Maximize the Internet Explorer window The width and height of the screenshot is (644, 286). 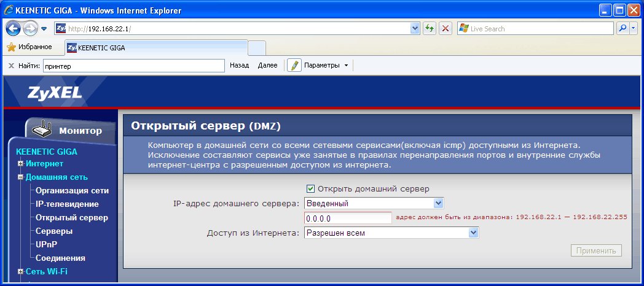click(619, 10)
